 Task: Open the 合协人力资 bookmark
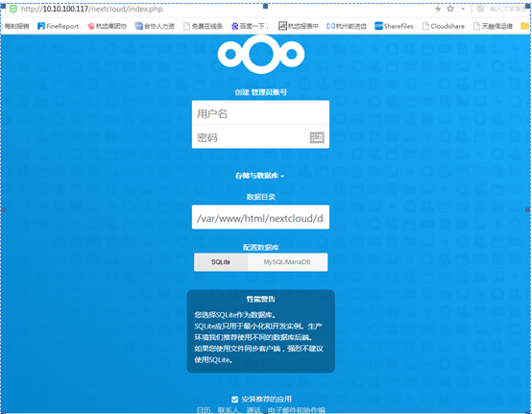[155, 26]
